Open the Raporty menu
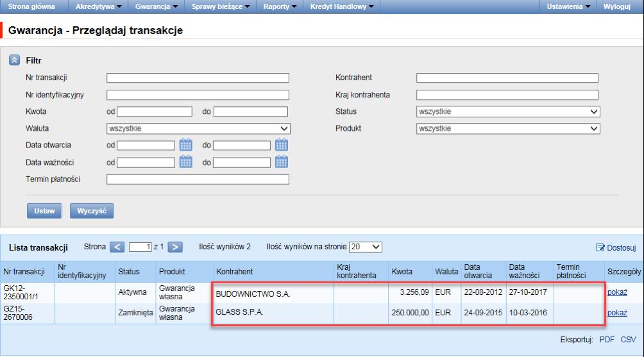 coord(280,6)
